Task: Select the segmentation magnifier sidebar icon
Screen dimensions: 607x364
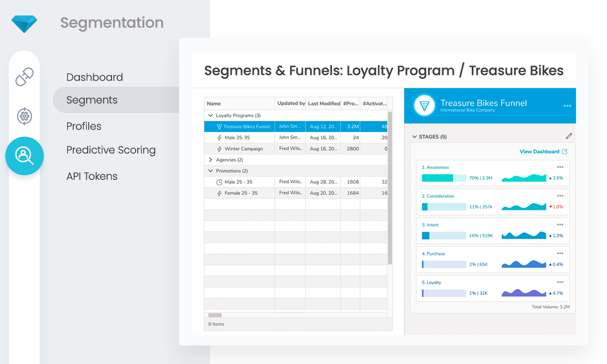Action: (x=24, y=155)
